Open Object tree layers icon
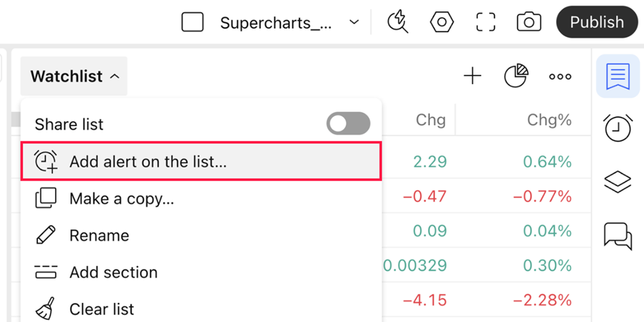The height and width of the screenshot is (322, 644). point(618,182)
